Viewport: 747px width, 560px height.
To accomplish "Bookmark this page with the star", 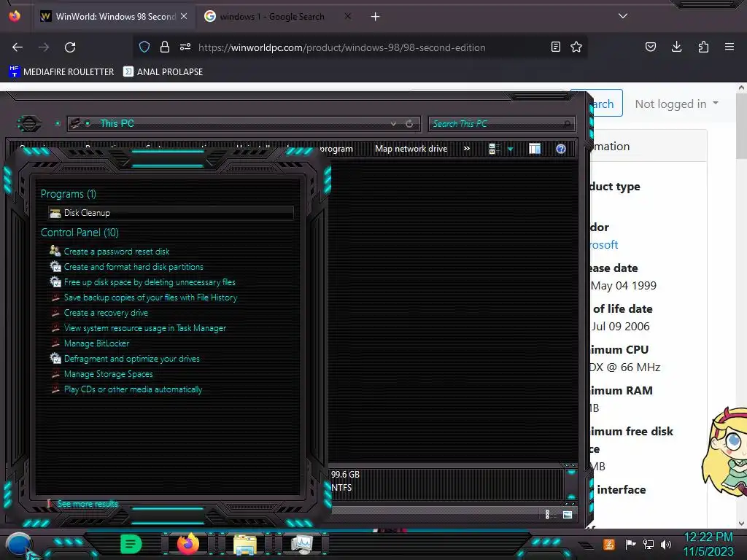I will tap(576, 47).
